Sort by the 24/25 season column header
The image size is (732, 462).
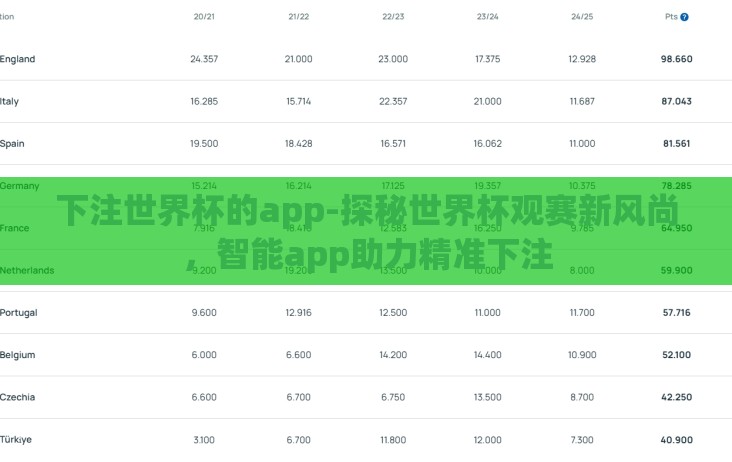click(x=582, y=17)
